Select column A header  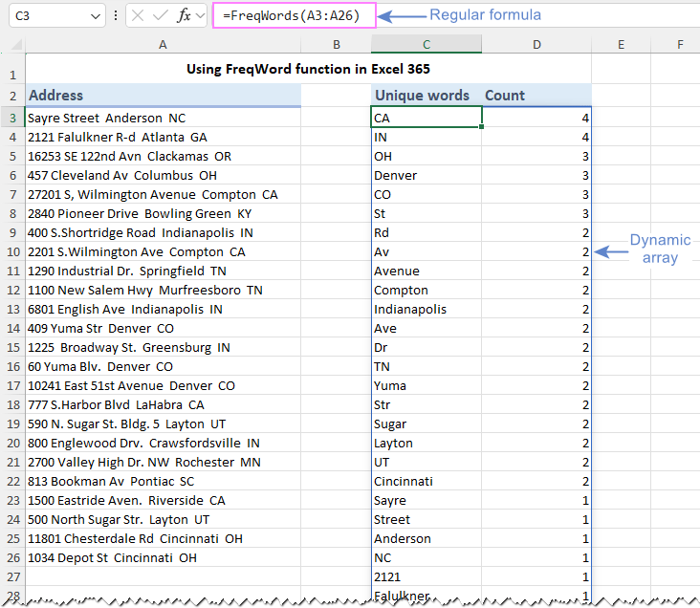pos(163,44)
